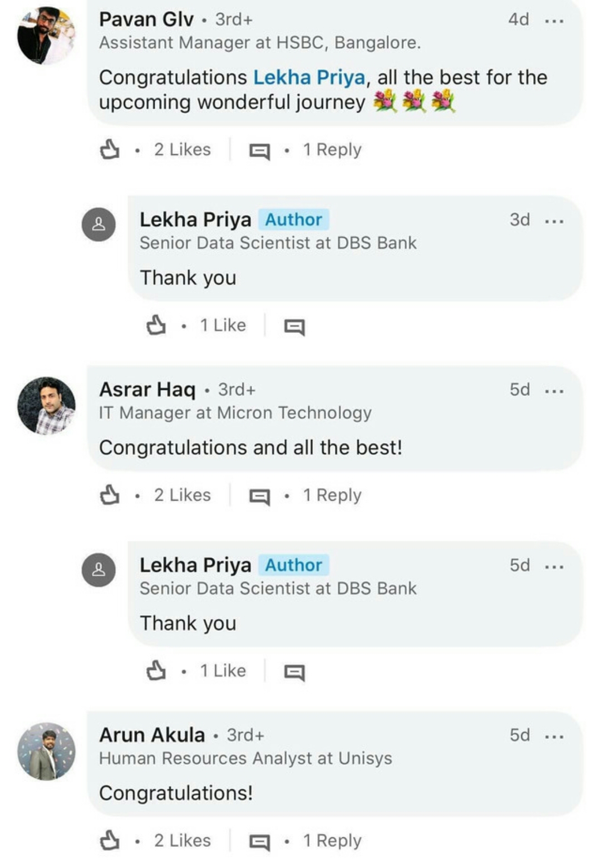
Task: More options on Lekha Priya's 3d-old reply
Action: point(554,221)
